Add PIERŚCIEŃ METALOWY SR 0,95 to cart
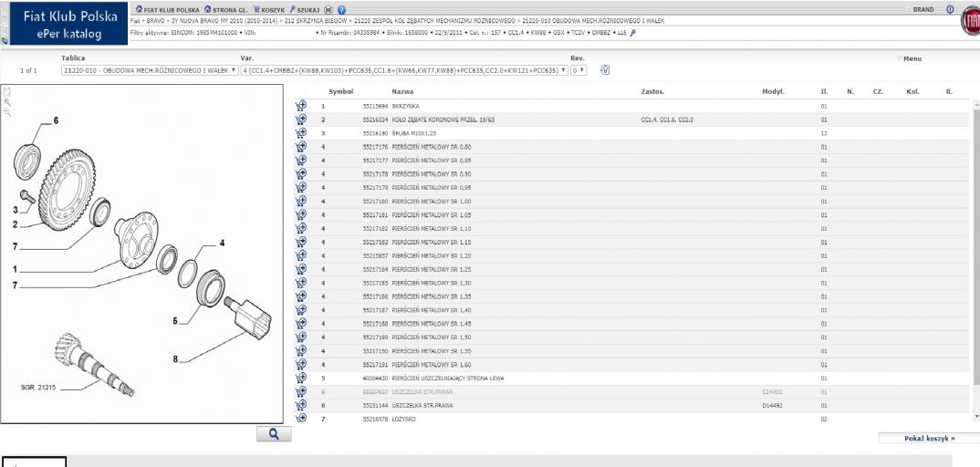Viewport: 980px width, 467px height. (x=300, y=187)
